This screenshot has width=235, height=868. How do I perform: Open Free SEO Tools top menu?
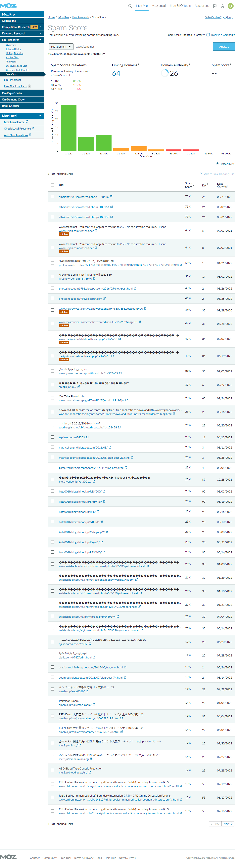pyautogui.click(x=180, y=6)
